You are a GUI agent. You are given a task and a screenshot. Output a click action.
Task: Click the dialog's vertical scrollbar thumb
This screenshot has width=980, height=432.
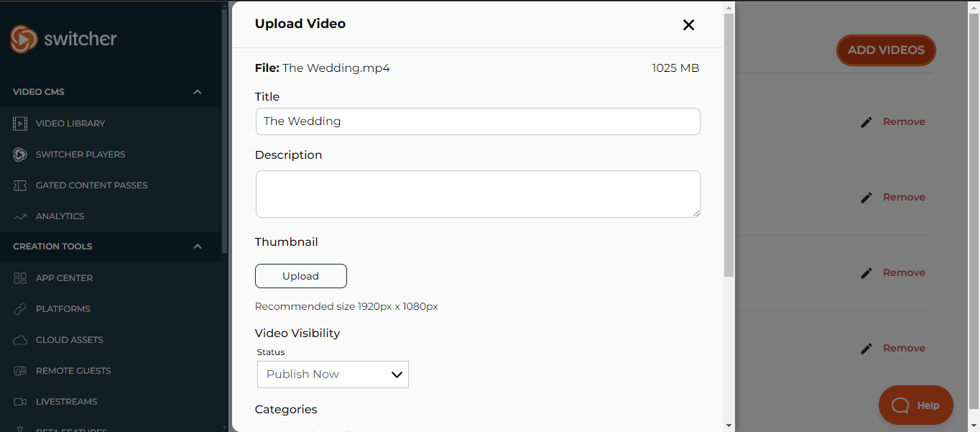click(x=729, y=144)
